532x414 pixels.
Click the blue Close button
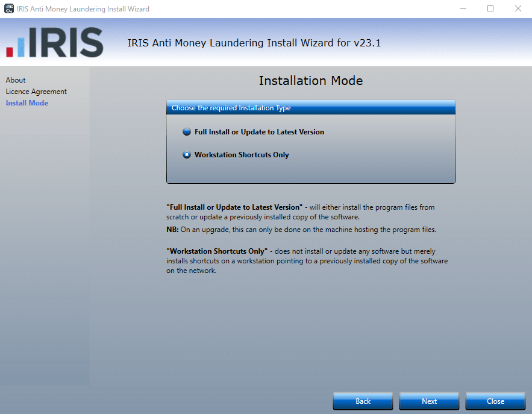pyautogui.click(x=495, y=401)
